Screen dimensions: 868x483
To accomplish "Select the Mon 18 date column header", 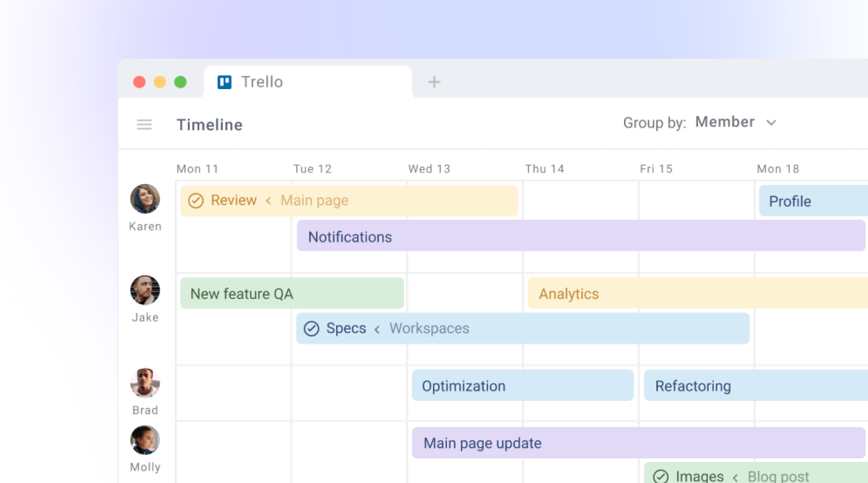I will coord(778,169).
